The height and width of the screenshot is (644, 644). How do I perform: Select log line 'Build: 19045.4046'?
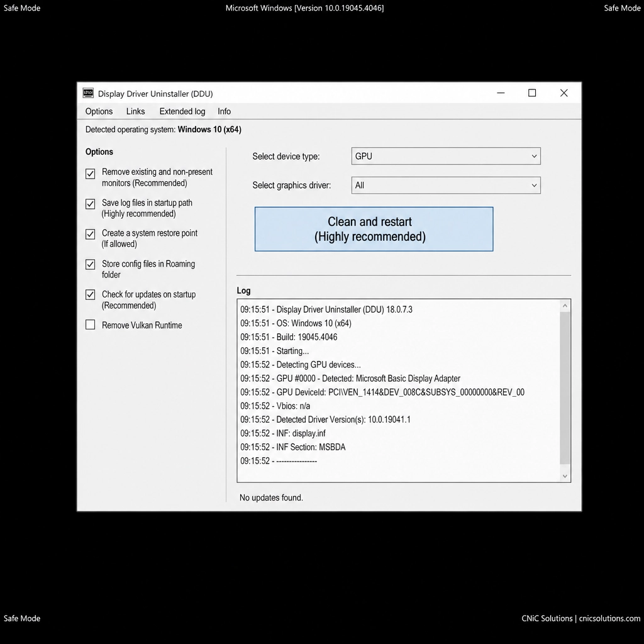289,337
